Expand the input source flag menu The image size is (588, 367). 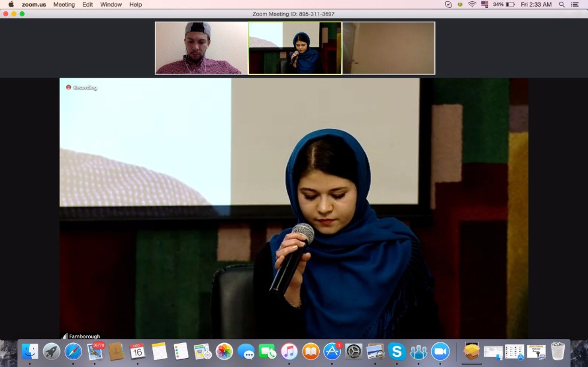coord(484,4)
